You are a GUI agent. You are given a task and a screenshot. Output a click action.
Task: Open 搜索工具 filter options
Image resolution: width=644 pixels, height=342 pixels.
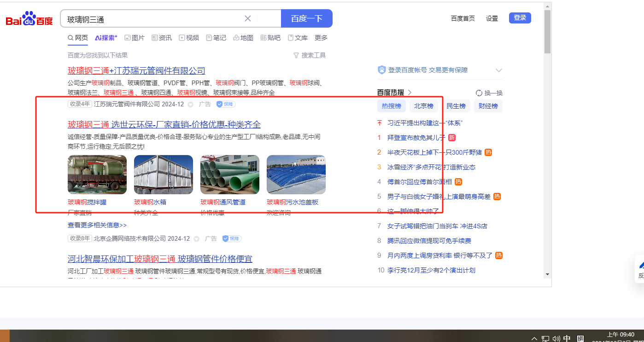pyautogui.click(x=310, y=55)
